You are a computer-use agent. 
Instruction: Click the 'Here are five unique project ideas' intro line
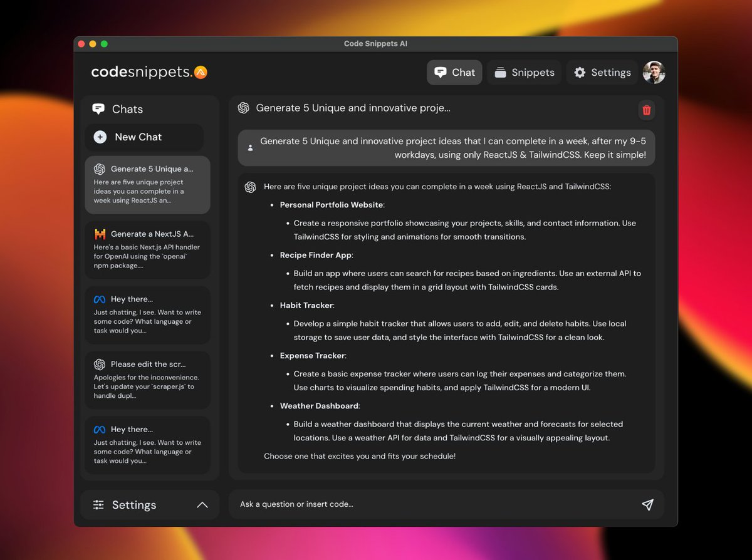[437, 187]
